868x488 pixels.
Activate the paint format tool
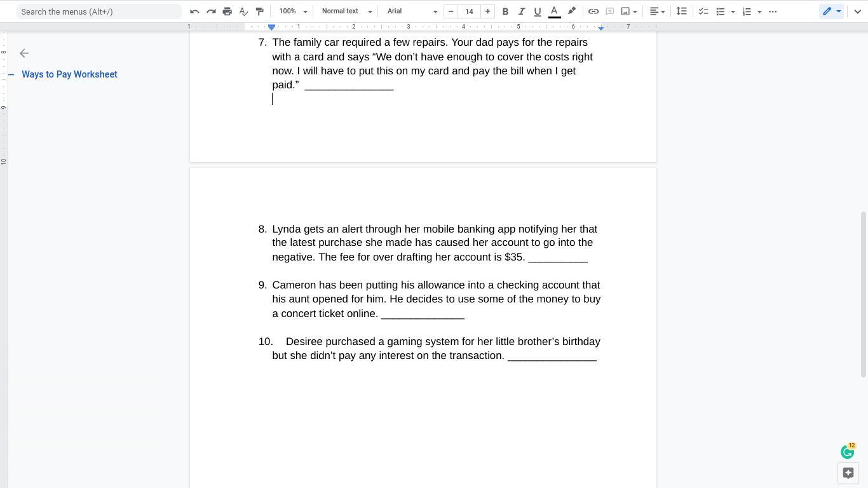click(259, 11)
